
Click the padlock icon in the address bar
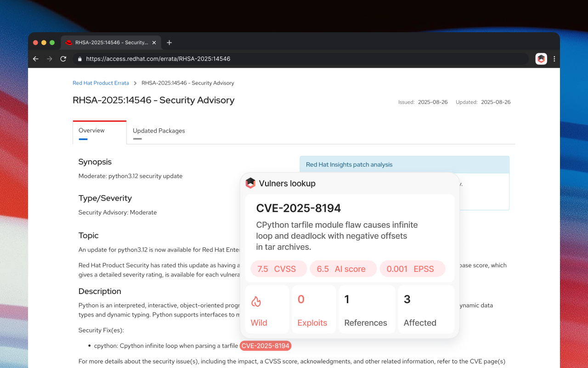pos(79,59)
